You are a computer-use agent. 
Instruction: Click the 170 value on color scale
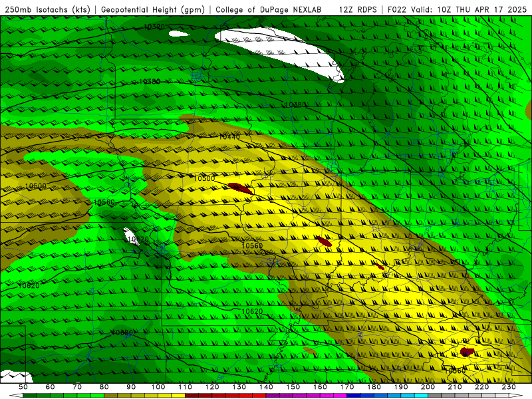[347, 387]
